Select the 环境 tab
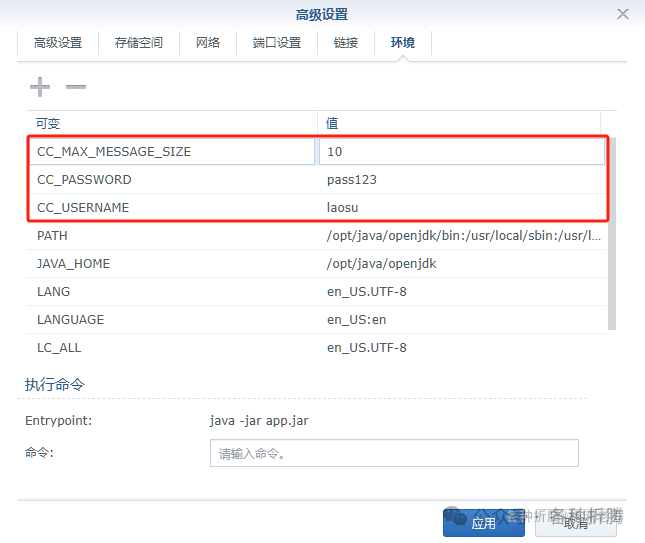The height and width of the screenshot is (543, 645). [x=403, y=42]
